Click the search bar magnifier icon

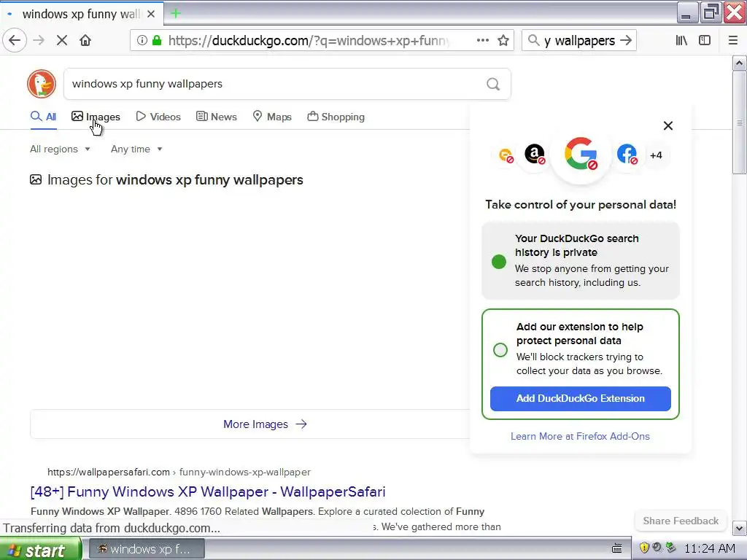click(x=533, y=41)
